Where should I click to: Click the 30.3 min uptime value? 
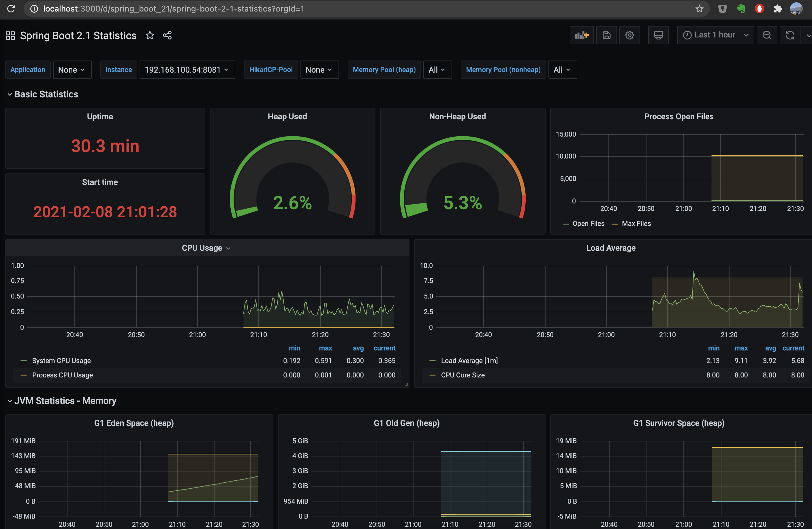pos(105,146)
